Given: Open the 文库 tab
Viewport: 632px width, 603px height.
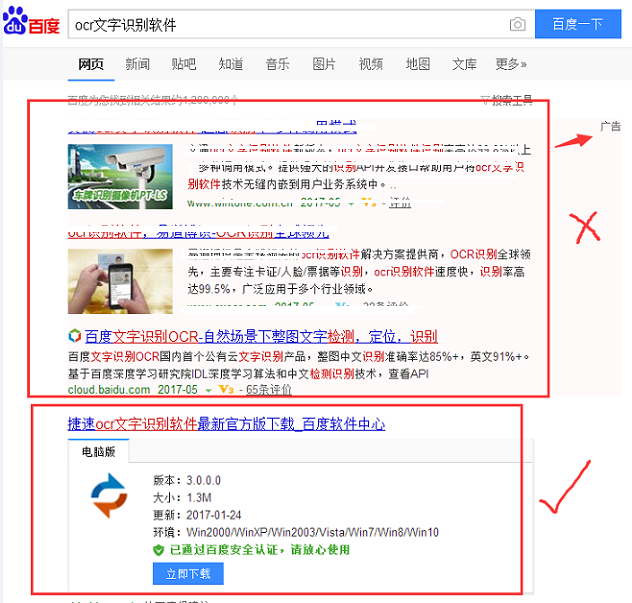Looking at the screenshot, I should pos(464,64).
